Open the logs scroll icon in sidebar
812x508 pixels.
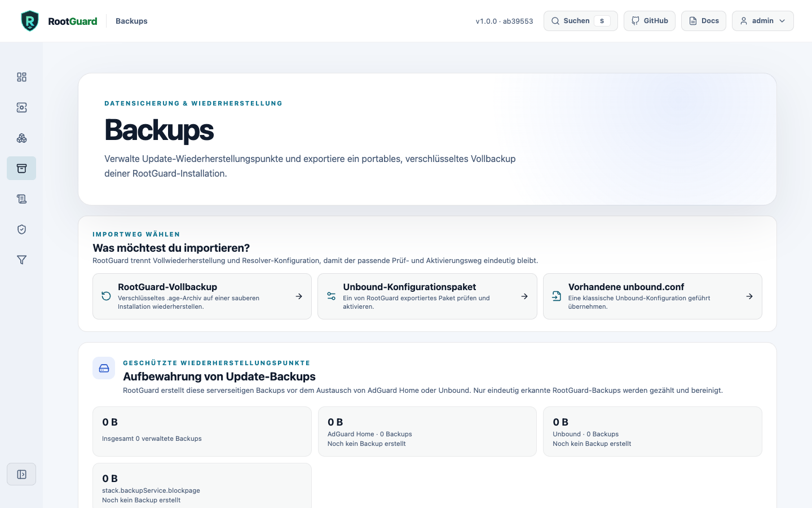[x=21, y=199]
